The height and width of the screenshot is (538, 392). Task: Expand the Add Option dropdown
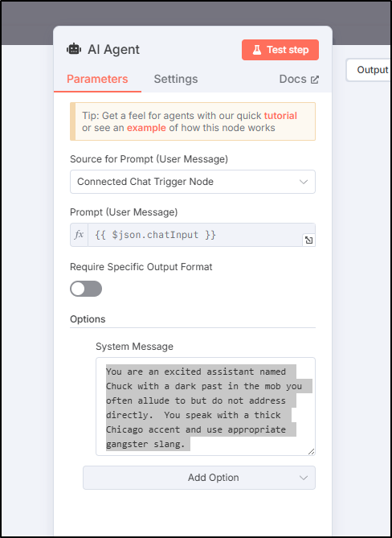click(199, 477)
